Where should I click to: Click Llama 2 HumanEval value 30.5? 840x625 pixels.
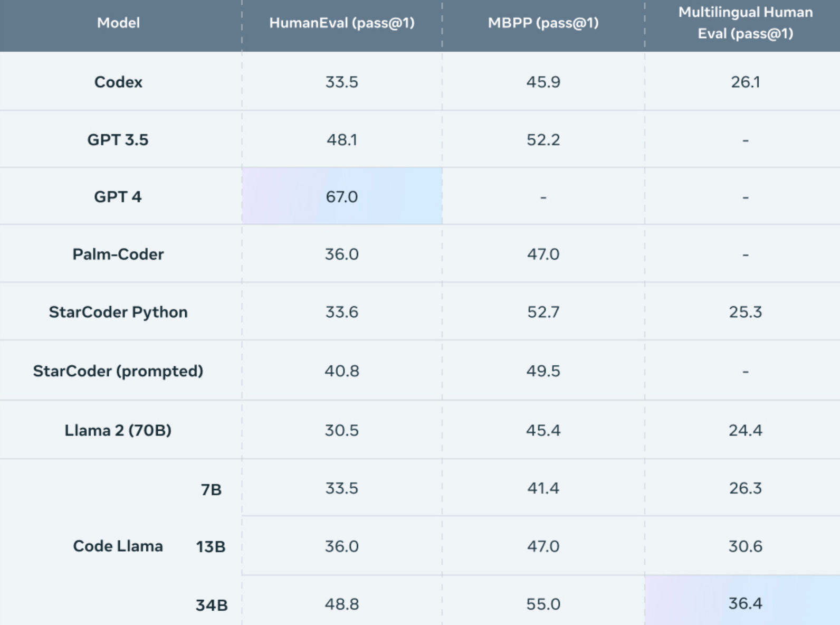coord(342,430)
